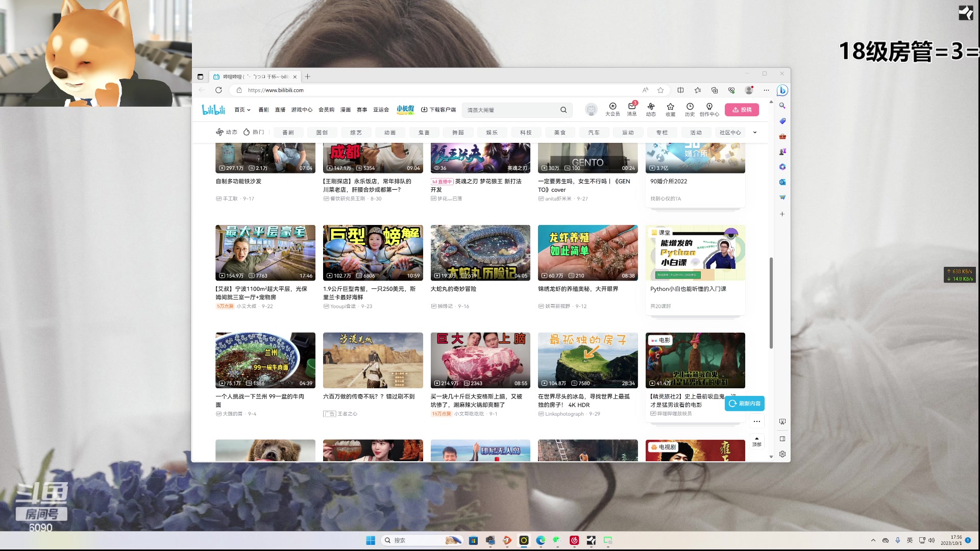Show hidden system tray icons chevron
980x551 pixels.
(873, 540)
